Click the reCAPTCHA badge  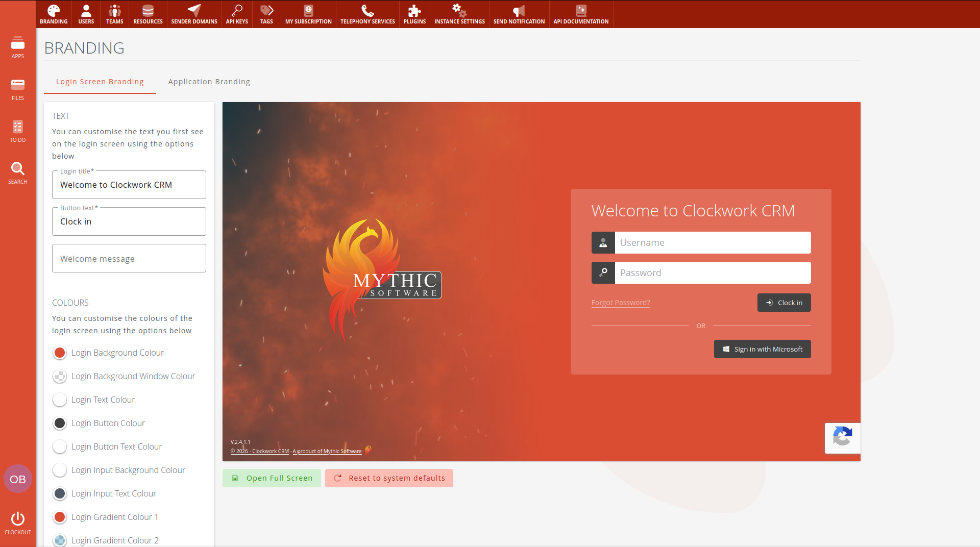pyautogui.click(x=843, y=438)
